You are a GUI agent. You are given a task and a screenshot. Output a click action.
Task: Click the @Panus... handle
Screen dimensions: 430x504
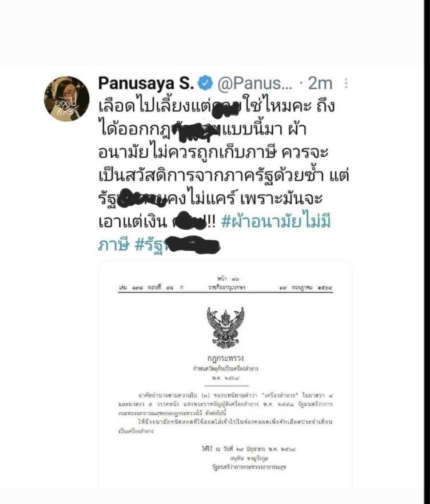tap(255, 83)
